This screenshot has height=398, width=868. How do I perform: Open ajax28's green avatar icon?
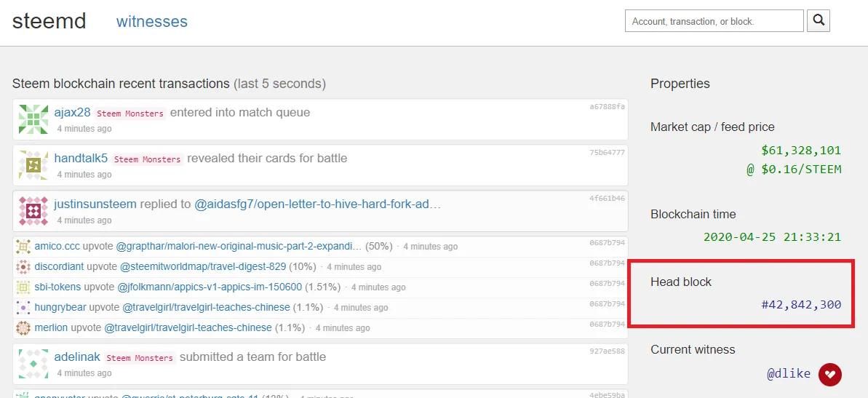33,119
